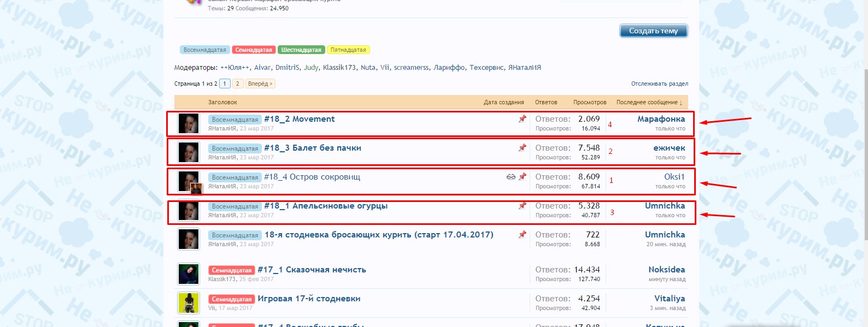Sort by Просмотров column header

coord(590,102)
